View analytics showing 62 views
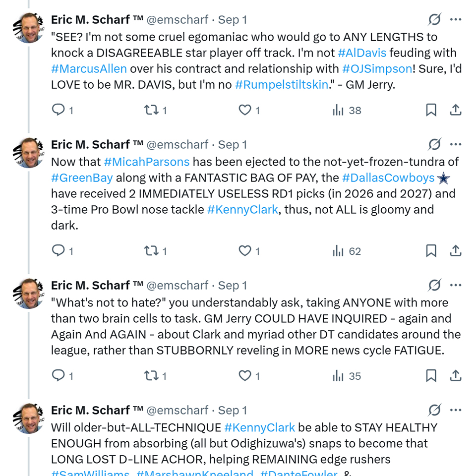476x476 pixels. point(347,251)
